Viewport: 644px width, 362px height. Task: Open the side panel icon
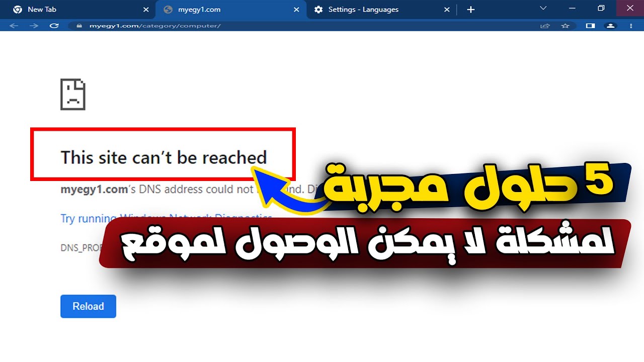click(x=591, y=25)
